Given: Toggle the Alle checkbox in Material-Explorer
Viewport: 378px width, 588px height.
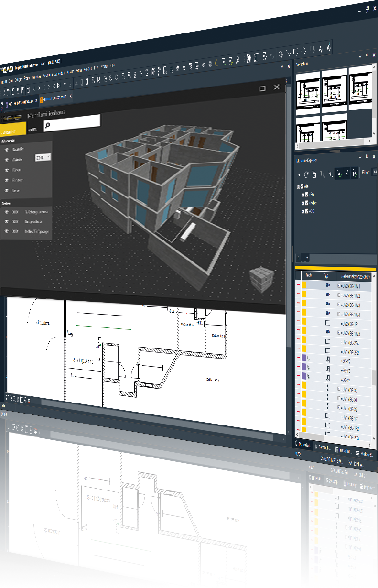Looking at the screenshot, I should tap(303, 187).
